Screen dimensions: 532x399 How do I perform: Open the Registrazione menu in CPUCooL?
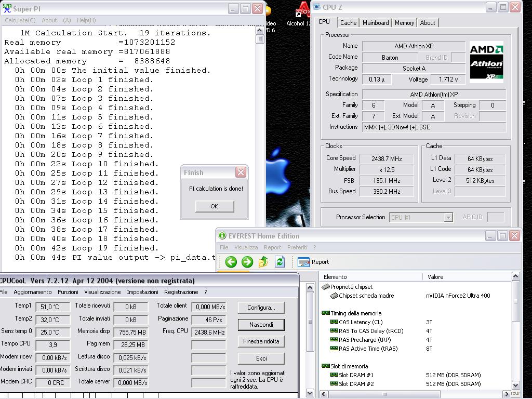tap(181, 292)
